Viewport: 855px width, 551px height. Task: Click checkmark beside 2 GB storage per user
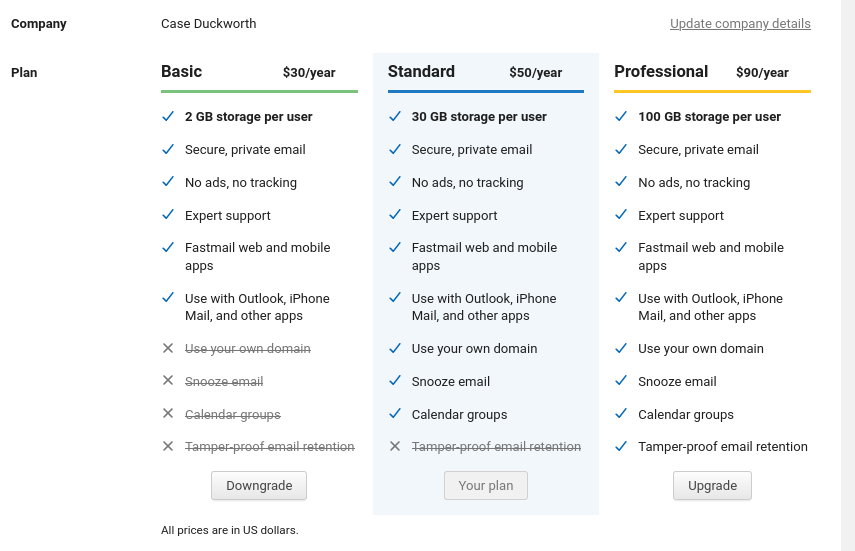168,116
